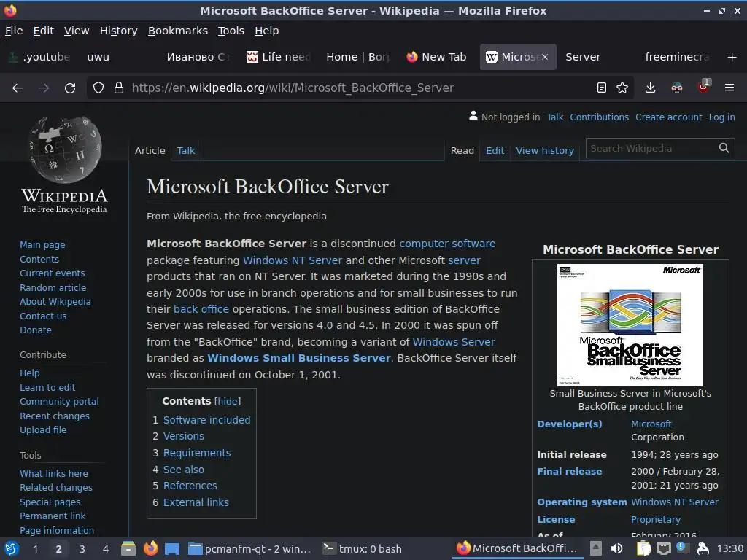Open the clipboard manager tray icon
747x560 pixels.
pos(643,548)
